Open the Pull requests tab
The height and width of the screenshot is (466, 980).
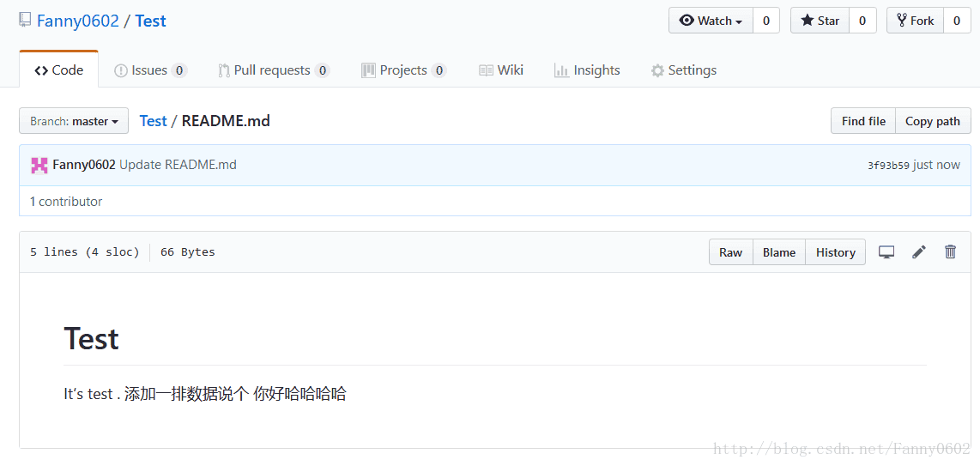[x=274, y=70]
